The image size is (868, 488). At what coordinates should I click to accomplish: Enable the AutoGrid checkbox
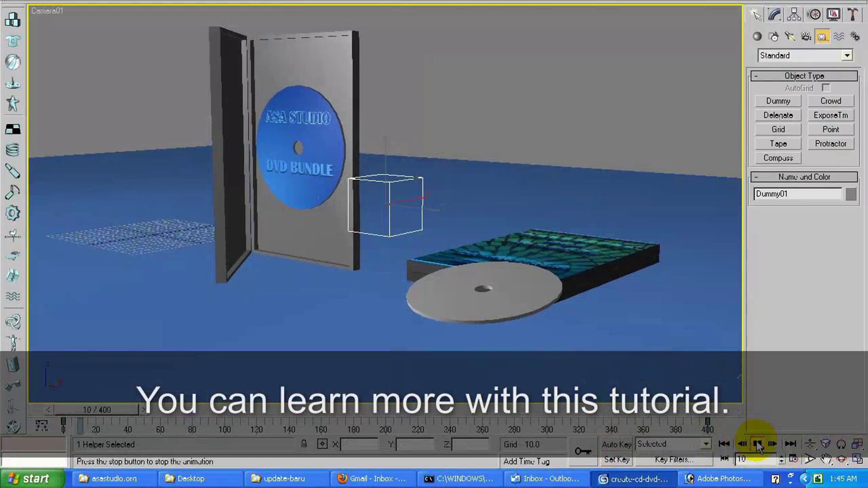pos(826,88)
